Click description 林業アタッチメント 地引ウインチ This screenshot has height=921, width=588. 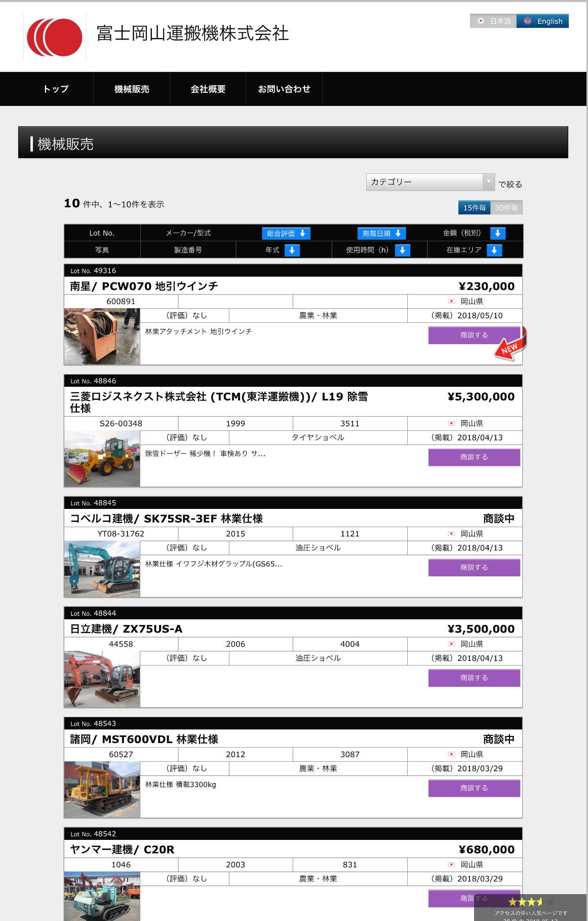[199, 331]
